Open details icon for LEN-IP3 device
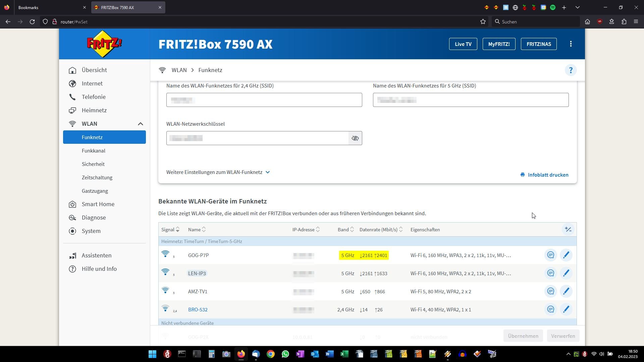Viewport: 644px width, 362px height. coord(550,274)
